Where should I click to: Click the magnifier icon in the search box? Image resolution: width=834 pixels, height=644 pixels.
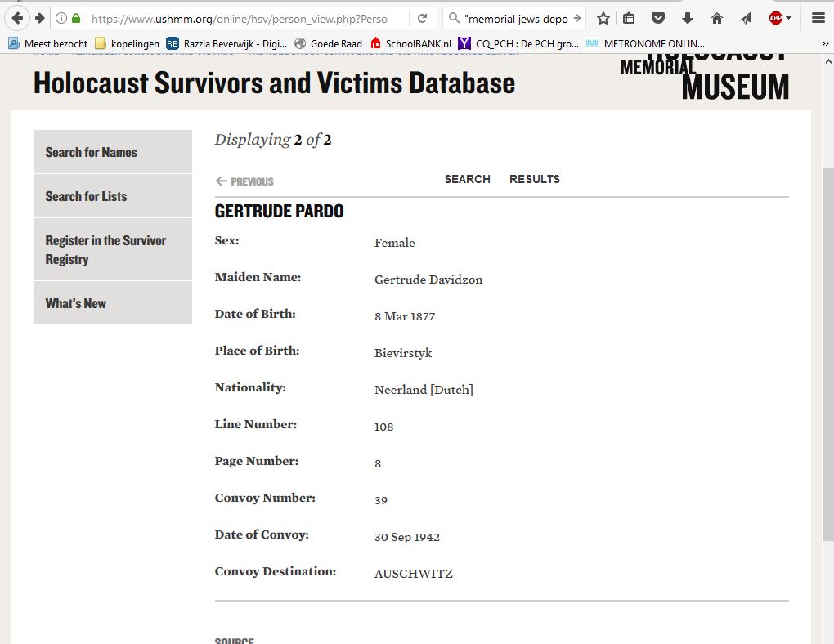[454, 19]
